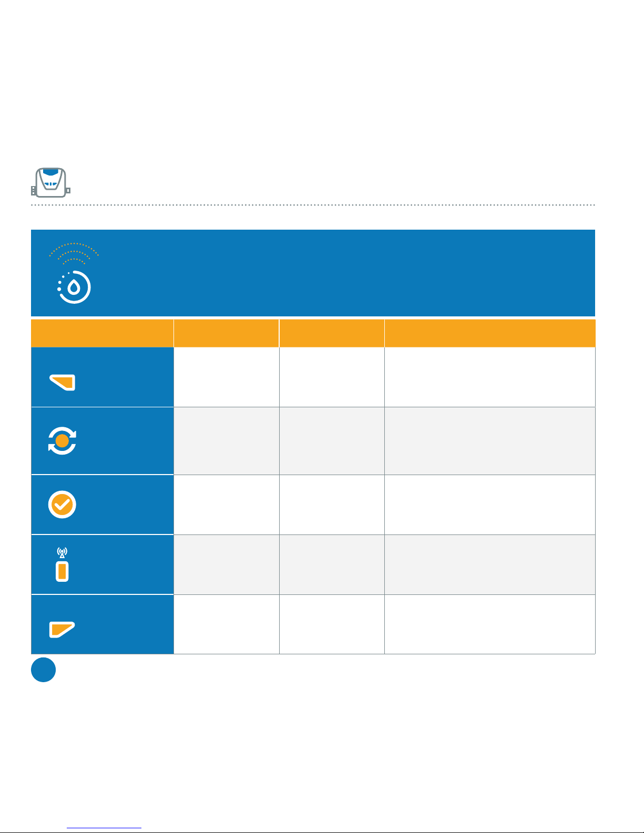Click the solid blue circle below table
This screenshot has width=644, height=833.
point(44,670)
